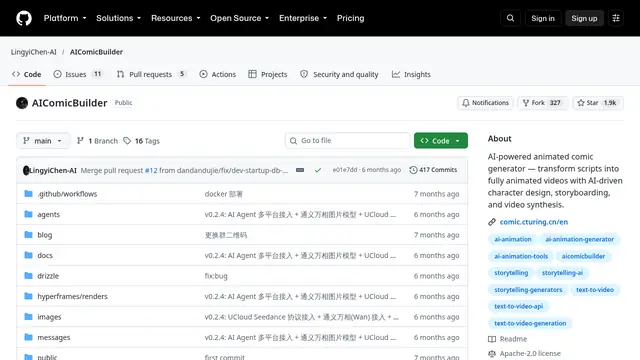640x360 pixels.
Task: Expand the Solutions menu
Action: tap(118, 18)
